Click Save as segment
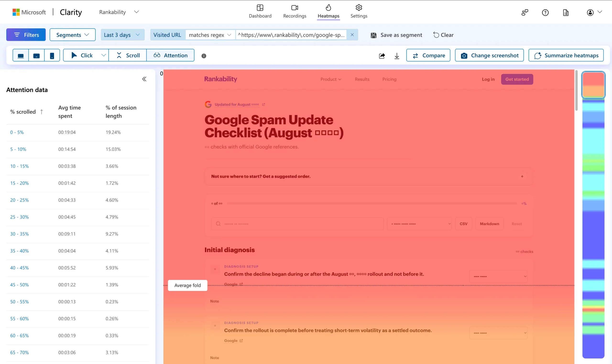612x364 pixels. (396, 35)
